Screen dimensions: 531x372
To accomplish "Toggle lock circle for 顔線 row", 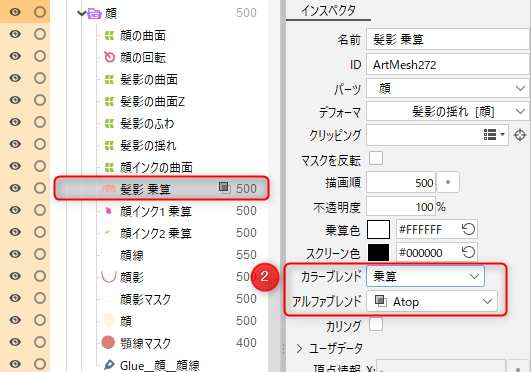I will tap(40, 254).
